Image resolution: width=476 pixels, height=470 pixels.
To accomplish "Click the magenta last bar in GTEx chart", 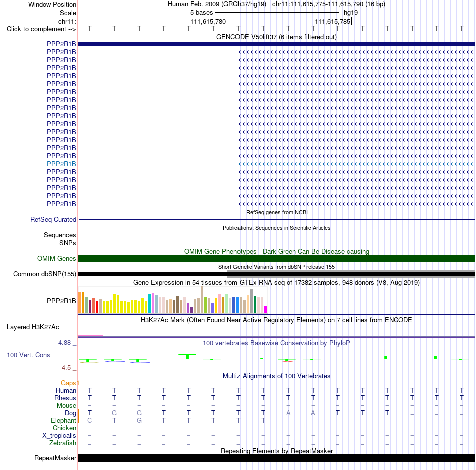I will click(x=266, y=310).
